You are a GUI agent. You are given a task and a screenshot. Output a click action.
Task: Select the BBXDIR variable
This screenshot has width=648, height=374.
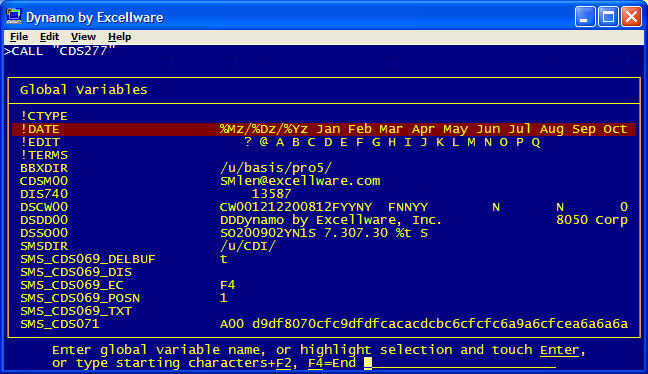point(44,168)
